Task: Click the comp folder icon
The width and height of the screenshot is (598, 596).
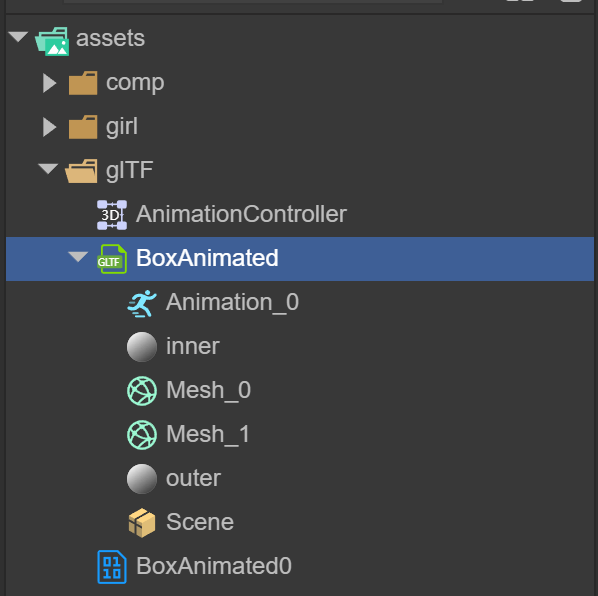Action: [x=83, y=83]
